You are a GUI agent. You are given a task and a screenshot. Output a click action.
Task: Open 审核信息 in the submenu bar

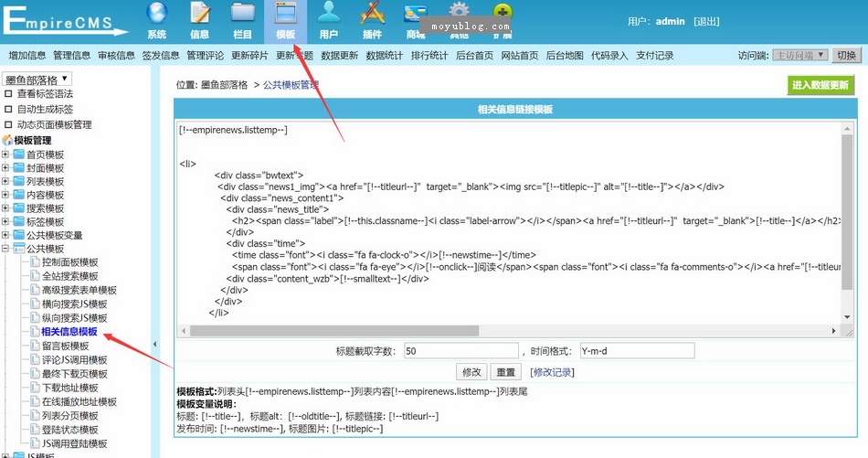116,56
